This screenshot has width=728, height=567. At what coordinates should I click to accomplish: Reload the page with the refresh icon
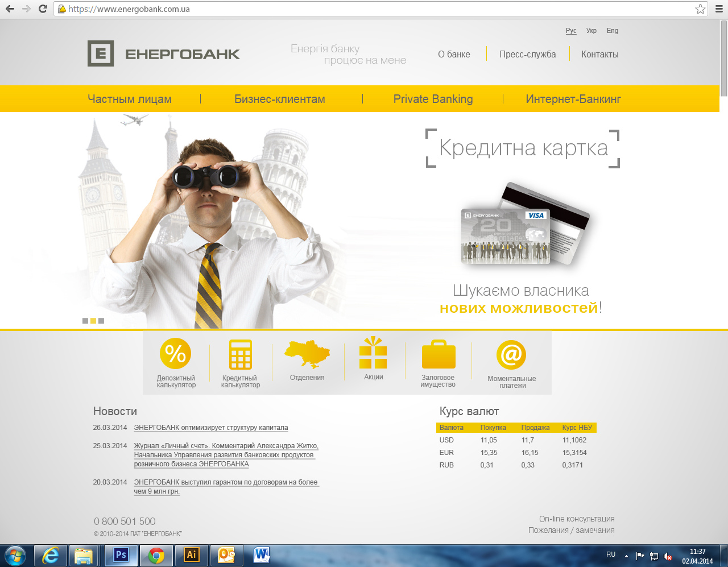tap(43, 9)
